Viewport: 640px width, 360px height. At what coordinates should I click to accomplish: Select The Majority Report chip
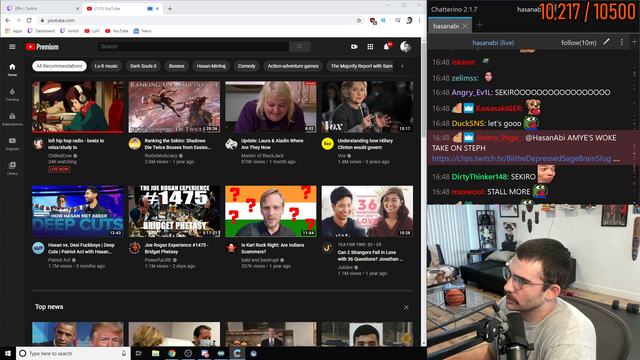(360, 66)
